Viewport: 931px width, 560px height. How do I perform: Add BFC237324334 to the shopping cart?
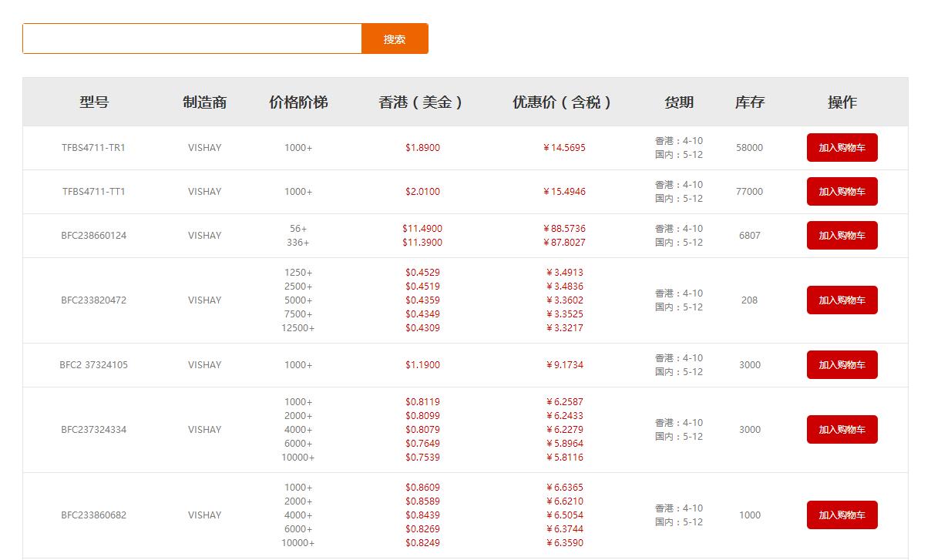(x=842, y=429)
